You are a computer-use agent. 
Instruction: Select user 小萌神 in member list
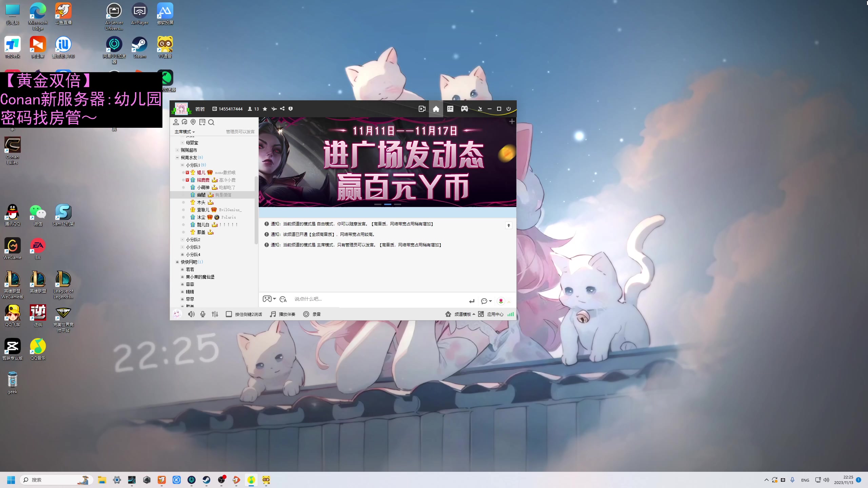[203, 187]
